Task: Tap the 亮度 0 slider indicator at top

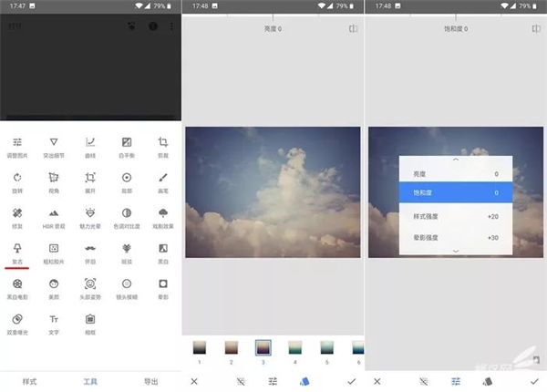Action: pyautogui.click(x=273, y=28)
